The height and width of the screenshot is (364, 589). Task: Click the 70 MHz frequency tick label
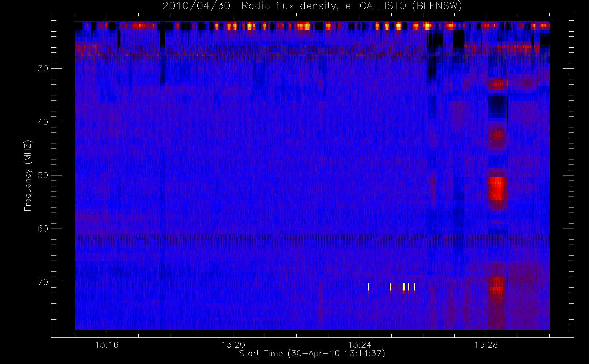pos(43,282)
